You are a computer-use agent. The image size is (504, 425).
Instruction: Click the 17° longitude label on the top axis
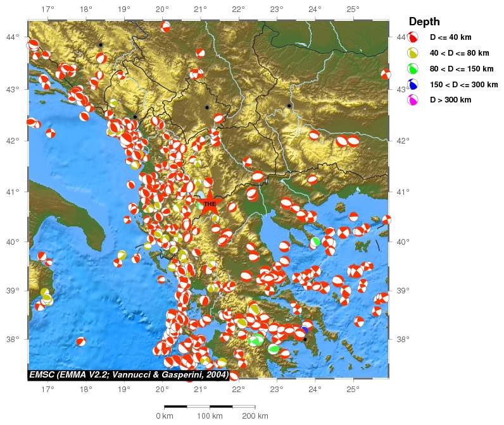tap(47, 9)
